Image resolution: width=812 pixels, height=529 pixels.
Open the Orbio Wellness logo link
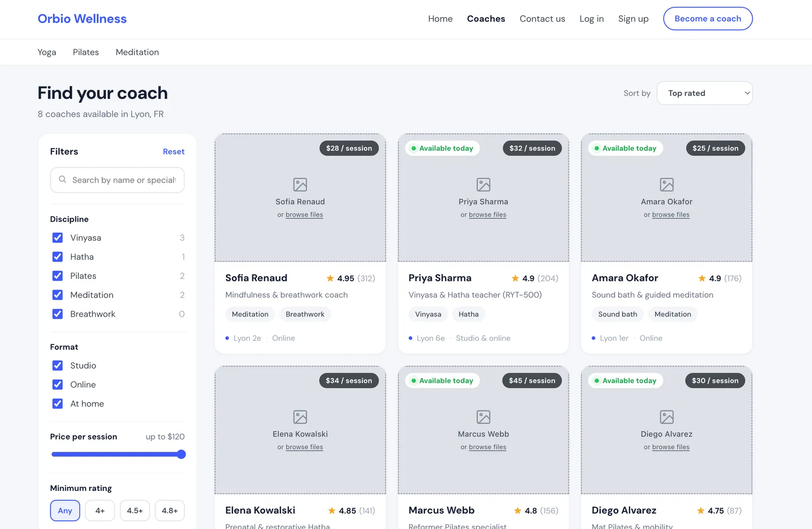pos(82,19)
